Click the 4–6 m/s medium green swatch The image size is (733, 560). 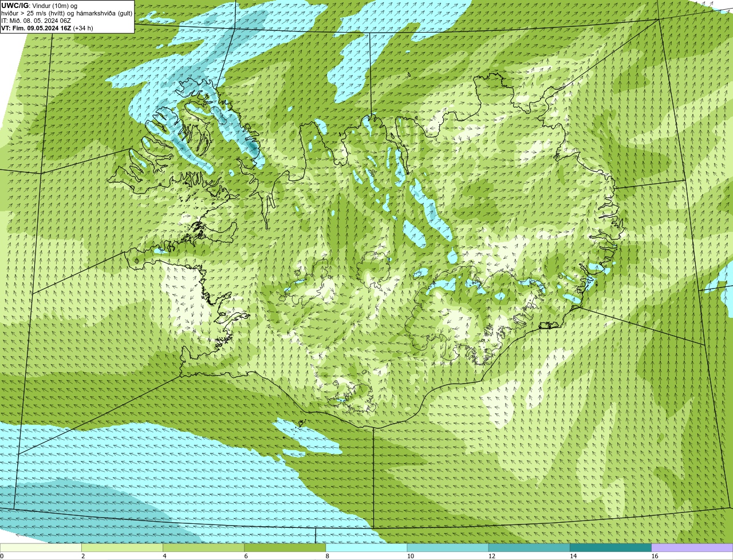coord(203,547)
